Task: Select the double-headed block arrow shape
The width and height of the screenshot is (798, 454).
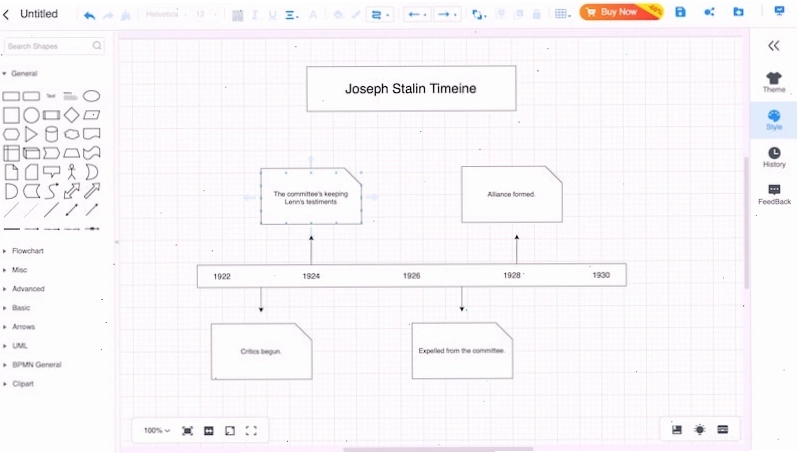Action: pyautogui.click(x=71, y=191)
